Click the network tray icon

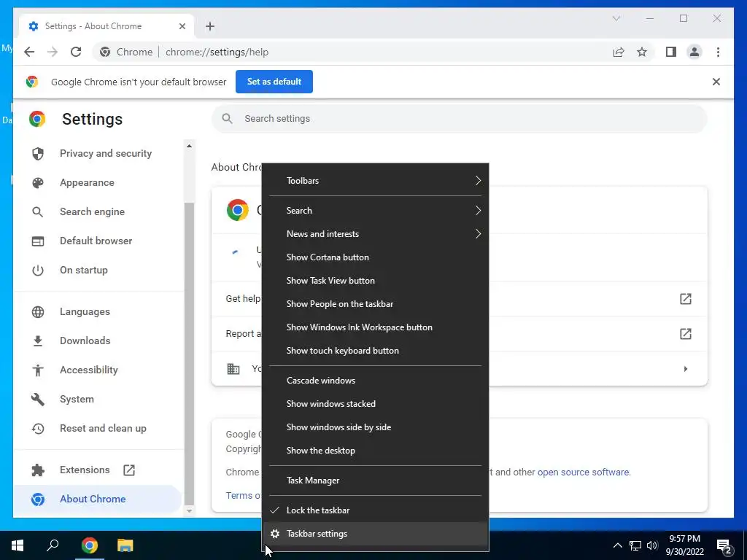click(635, 545)
